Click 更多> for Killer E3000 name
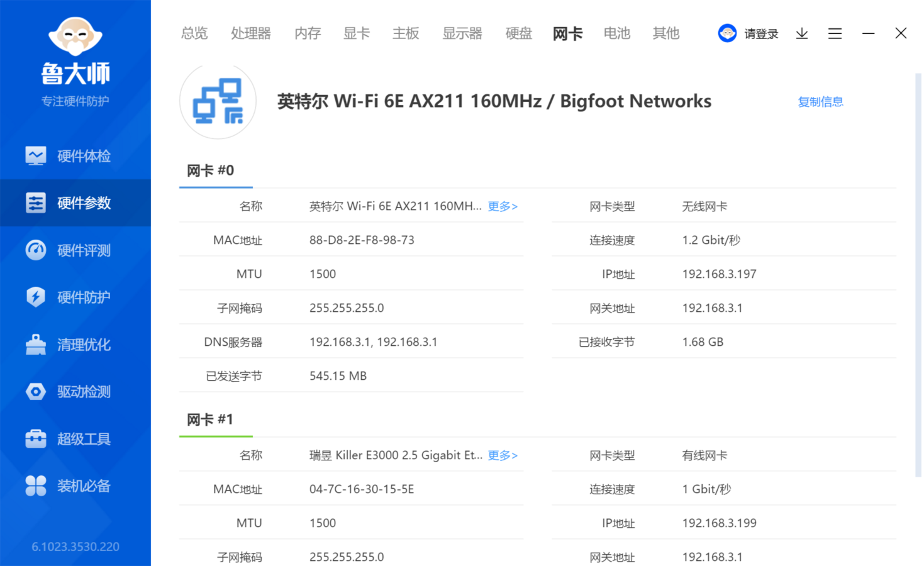This screenshot has height=566, width=924. (503, 455)
